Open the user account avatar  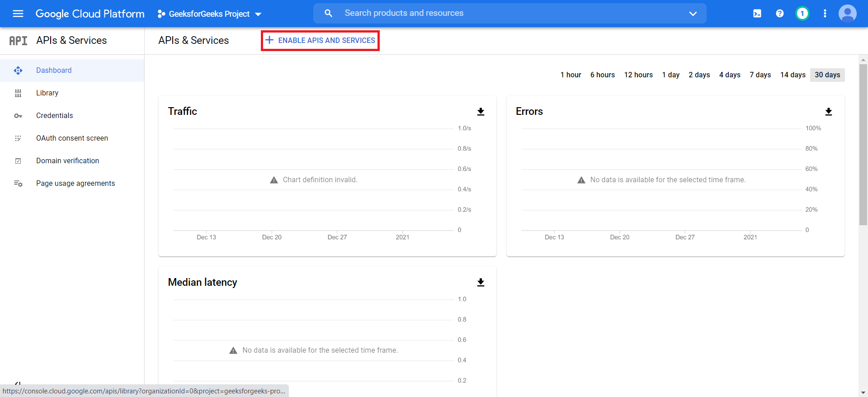point(847,14)
